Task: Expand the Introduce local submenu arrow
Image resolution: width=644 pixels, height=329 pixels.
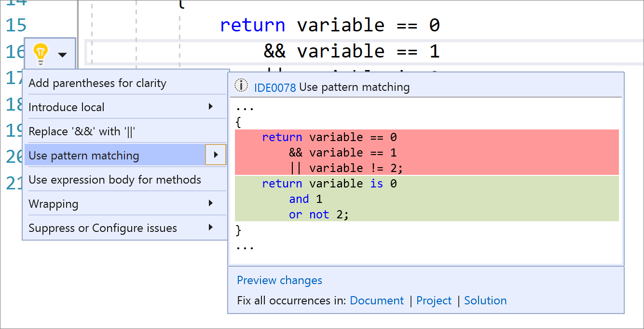Action: coord(211,107)
